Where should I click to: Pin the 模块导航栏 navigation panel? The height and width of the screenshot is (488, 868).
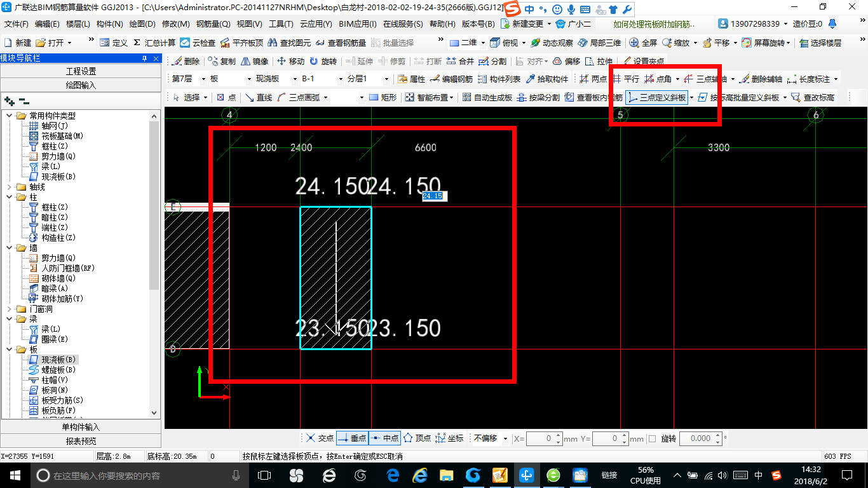144,58
